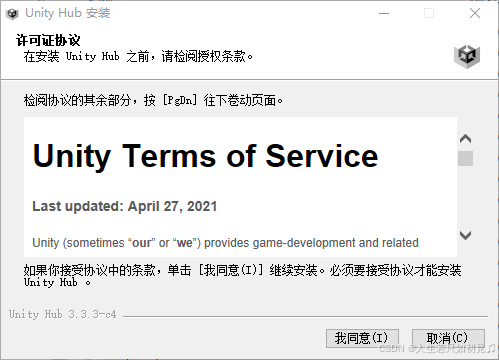Click the paragraph starting 'Unity (sometimes'

click(x=225, y=243)
